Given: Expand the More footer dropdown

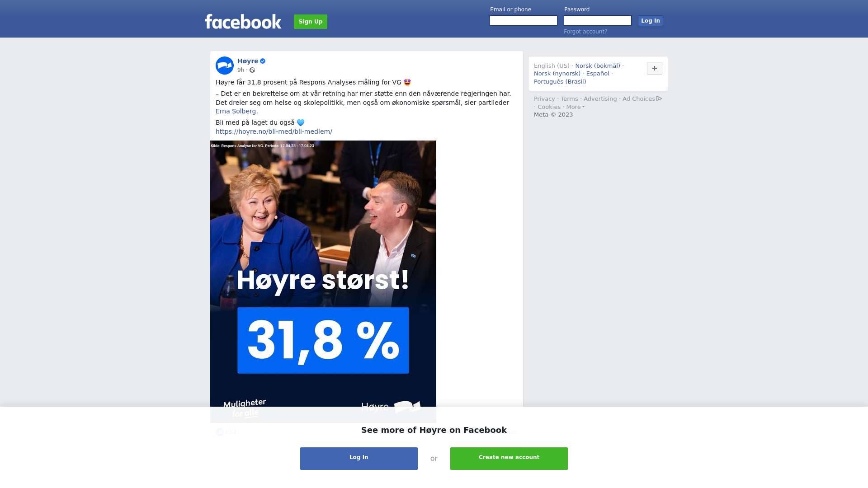Looking at the screenshot, I should pyautogui.click(x=576, y=107).
